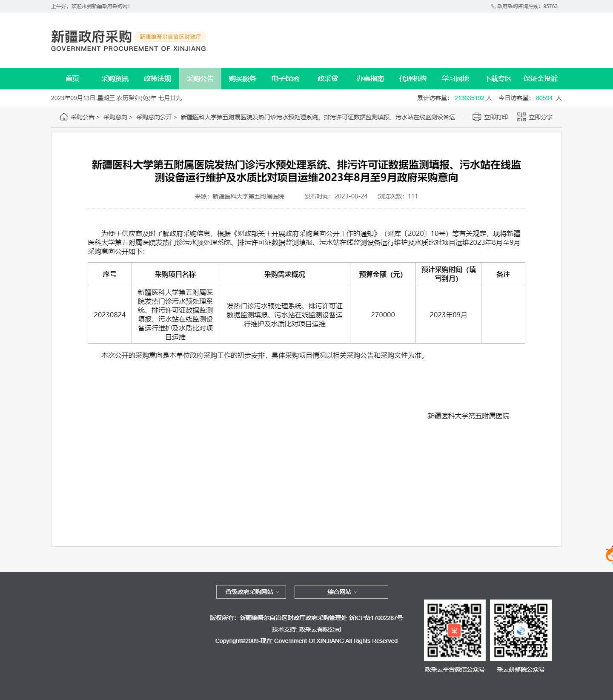Go to 政策法规 section
The height and width of the screenshot is (700, 613).
(x=158, y=79)
